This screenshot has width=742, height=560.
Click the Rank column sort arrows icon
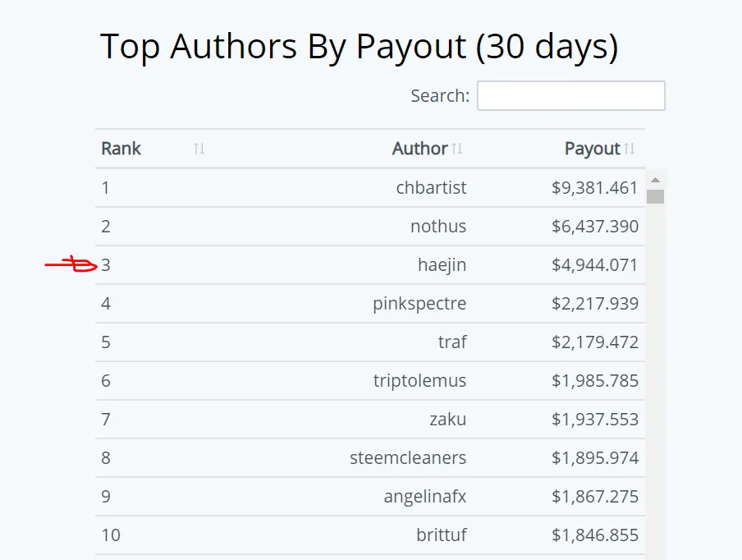tap(199, 149)
